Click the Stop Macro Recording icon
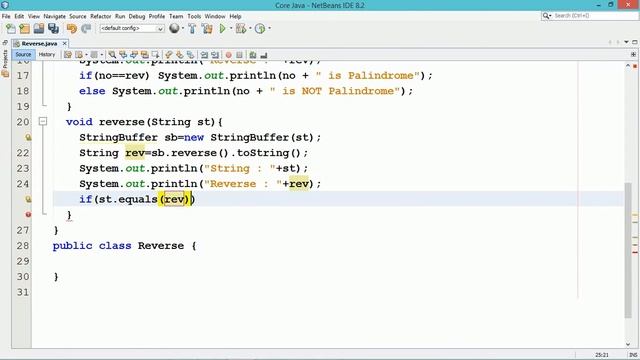This screenshot has height=360, width=640. coord(240,55)
